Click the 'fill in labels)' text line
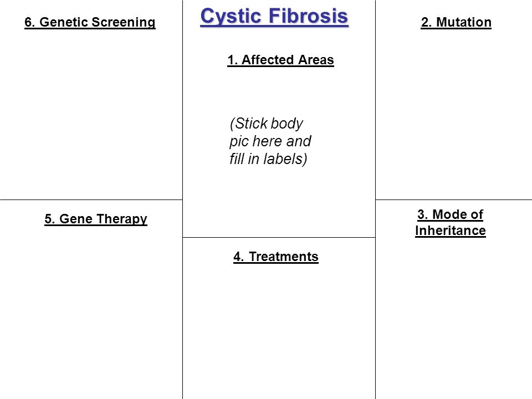The height and width of the screenshot is (399, 532). 268,159
